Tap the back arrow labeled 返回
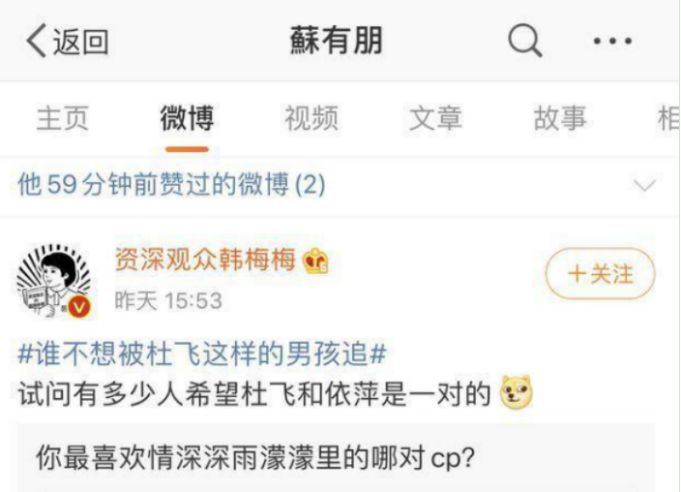 coord(67,41)
